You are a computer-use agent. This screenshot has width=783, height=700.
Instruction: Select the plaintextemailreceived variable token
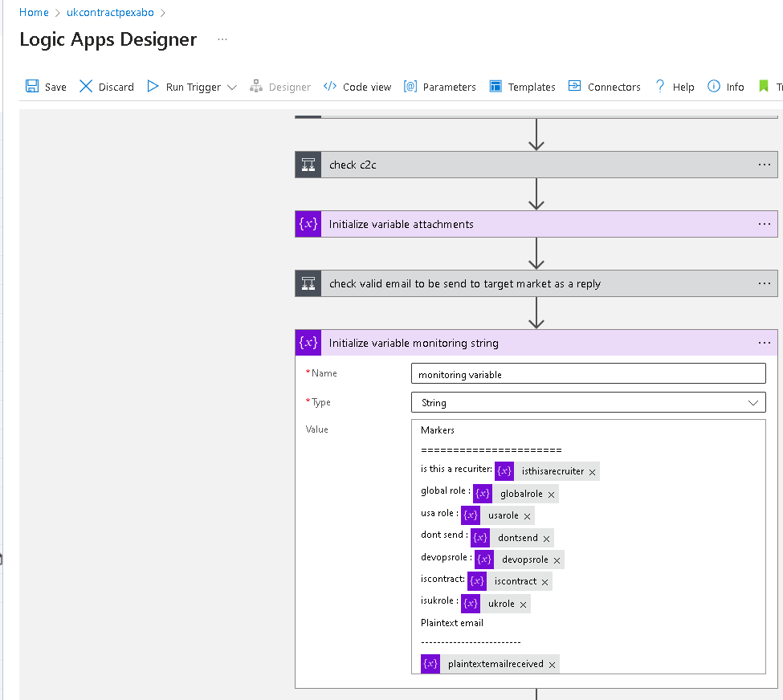click(x=490, y=664)
